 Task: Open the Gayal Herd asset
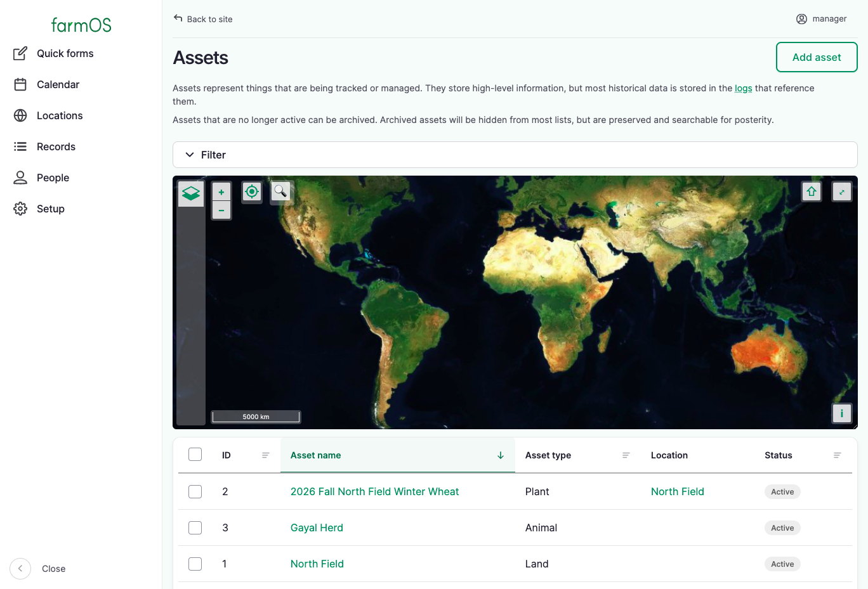pos(317,528)
